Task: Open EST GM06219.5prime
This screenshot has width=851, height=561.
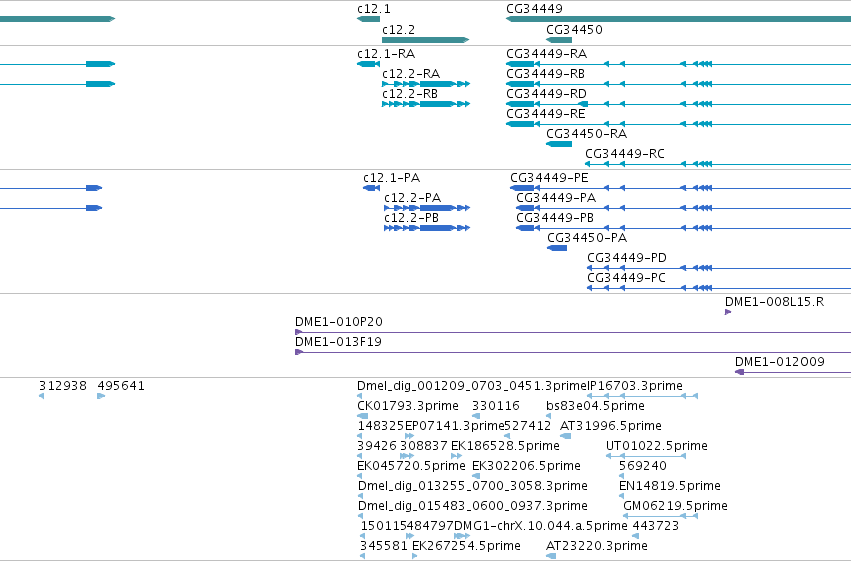Action: tap(675, 506)
